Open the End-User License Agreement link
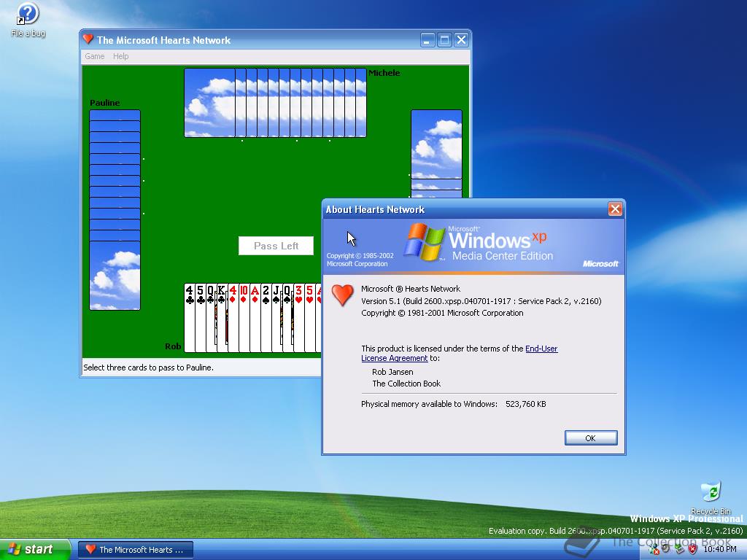 pos(541,349)
